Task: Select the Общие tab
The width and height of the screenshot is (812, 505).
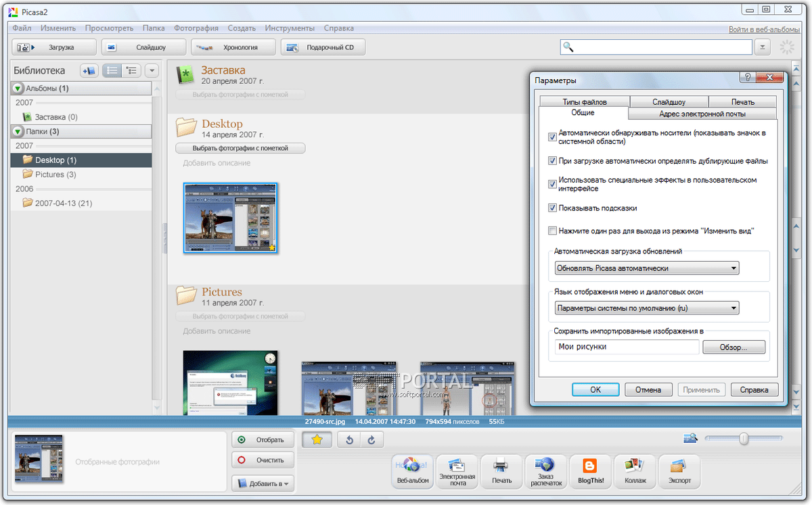Action: click(x=583, y=113)
